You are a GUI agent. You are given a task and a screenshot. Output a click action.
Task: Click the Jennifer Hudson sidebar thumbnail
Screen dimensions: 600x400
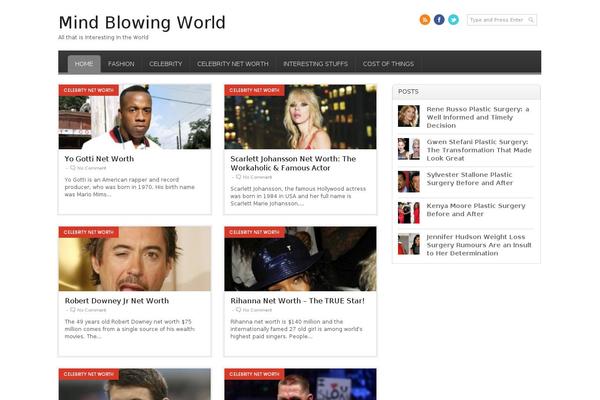(x=409, y=244)
